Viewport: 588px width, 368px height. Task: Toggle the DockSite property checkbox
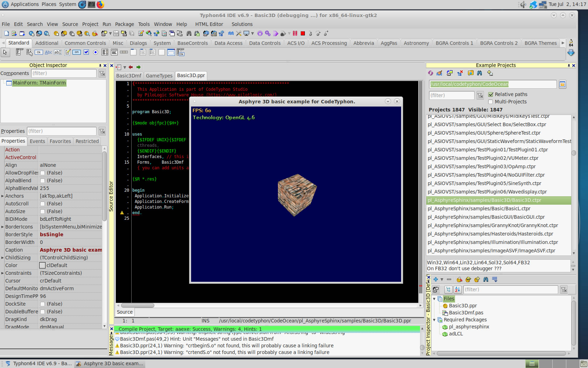point(42,304)
